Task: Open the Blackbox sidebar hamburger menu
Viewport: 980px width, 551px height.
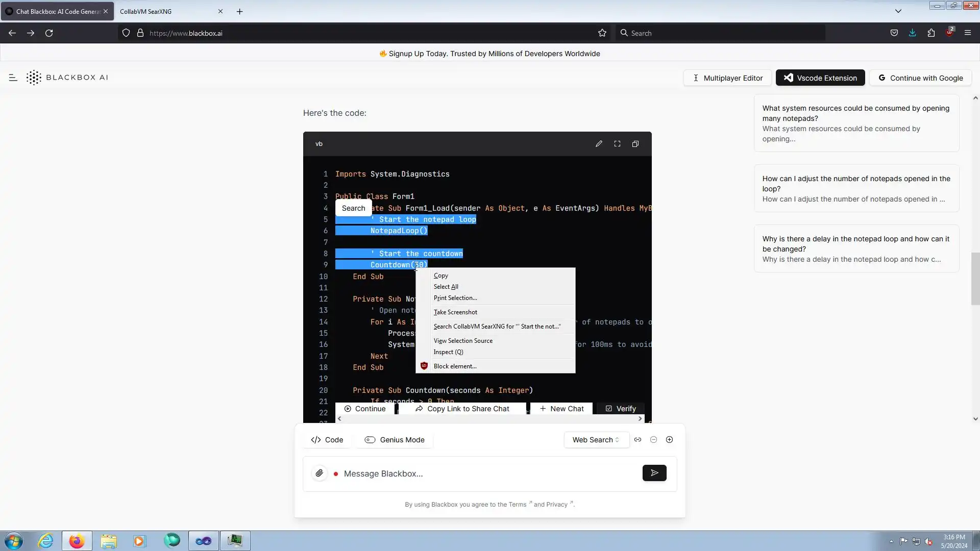Action: pos(13,78)
